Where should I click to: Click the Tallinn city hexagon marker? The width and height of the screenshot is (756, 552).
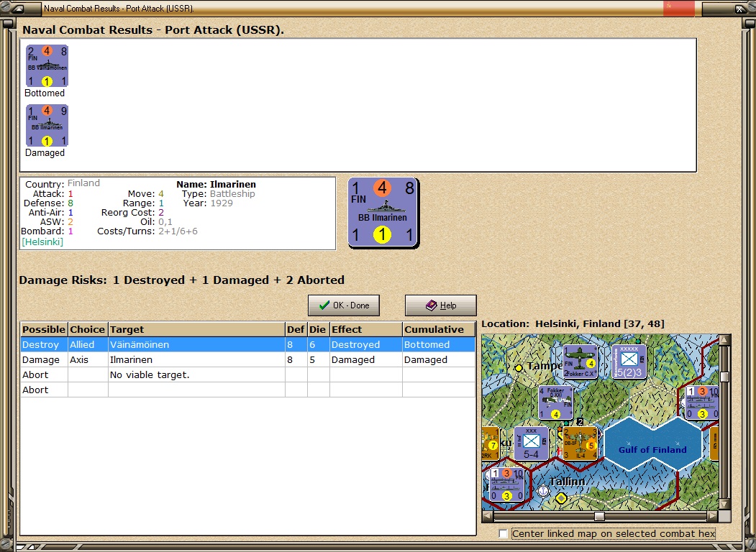[x=561, y=498]
